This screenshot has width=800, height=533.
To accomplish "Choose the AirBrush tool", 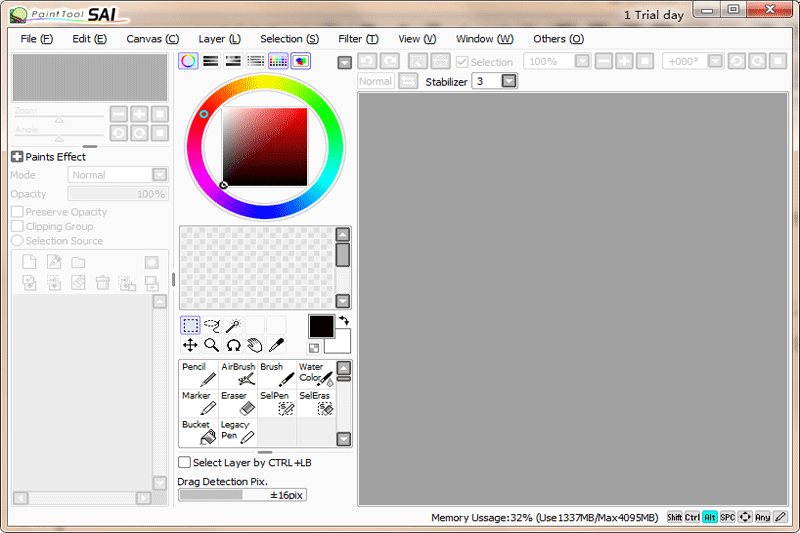I will [x=237, y=374].
